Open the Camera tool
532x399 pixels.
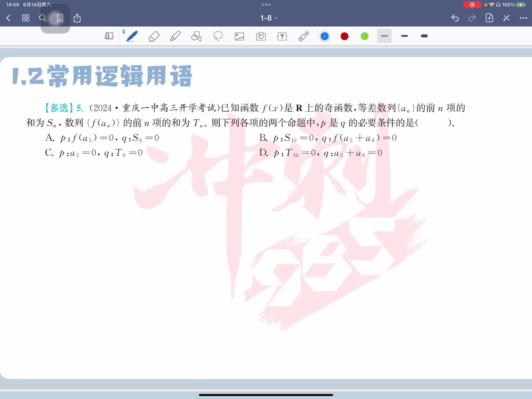coord(261,36)
